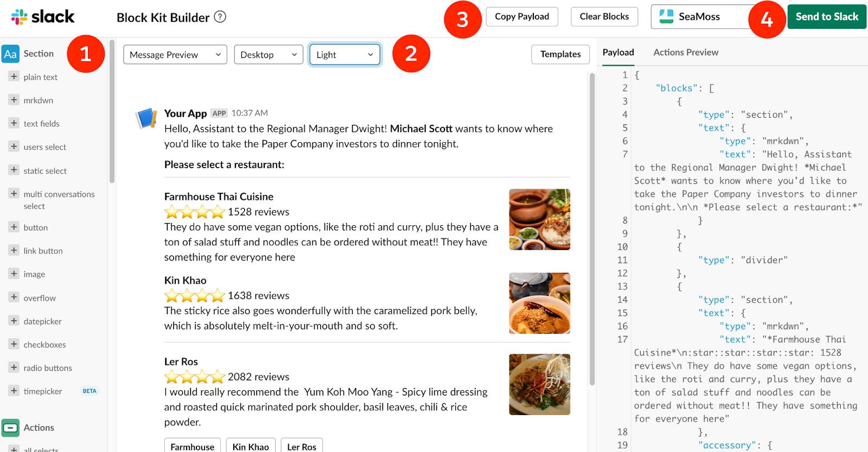Click the SeaMoss workspace icon
868x452 pixels.
click(x=666, y=16)
